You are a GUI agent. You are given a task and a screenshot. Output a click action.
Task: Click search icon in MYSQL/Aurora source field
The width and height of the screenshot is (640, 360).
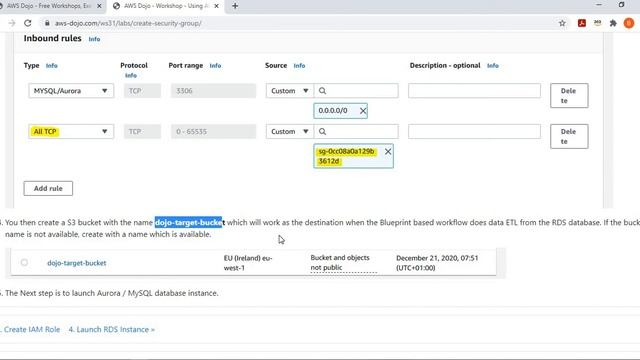(x=322, y=91)
